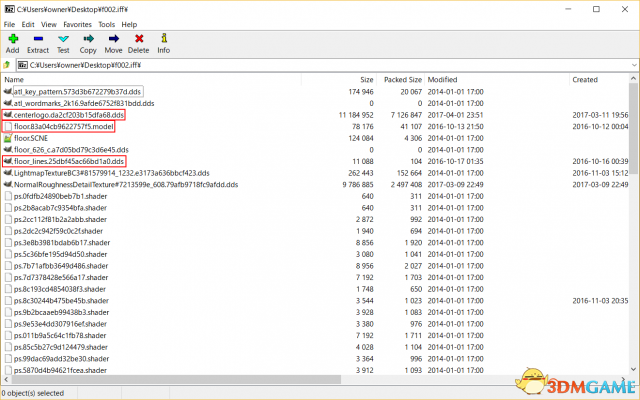Click the icon of atl_wordmarks_2k16 dds file
This screenshot has width=640, height=400.
point(8,103)
